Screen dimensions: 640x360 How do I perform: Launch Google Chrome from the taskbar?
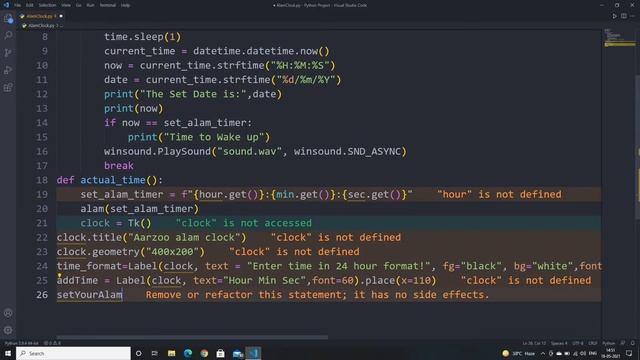tap(204, 353)
